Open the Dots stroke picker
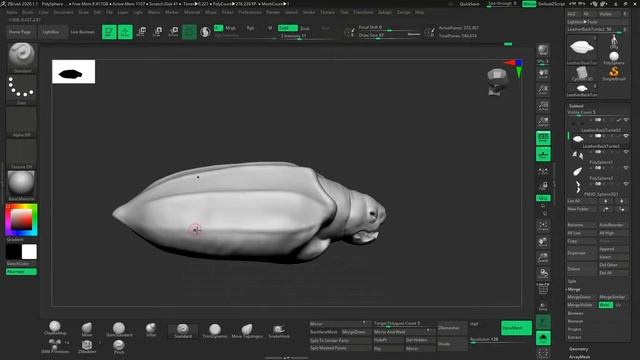Image resolution: width=640 pixels, height=360 pixels. click(22, 90)
